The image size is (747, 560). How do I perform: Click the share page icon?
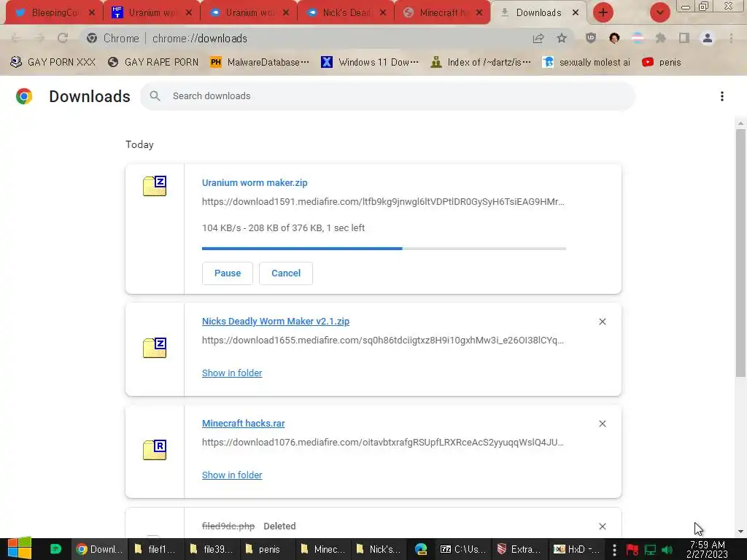point(538,38)
